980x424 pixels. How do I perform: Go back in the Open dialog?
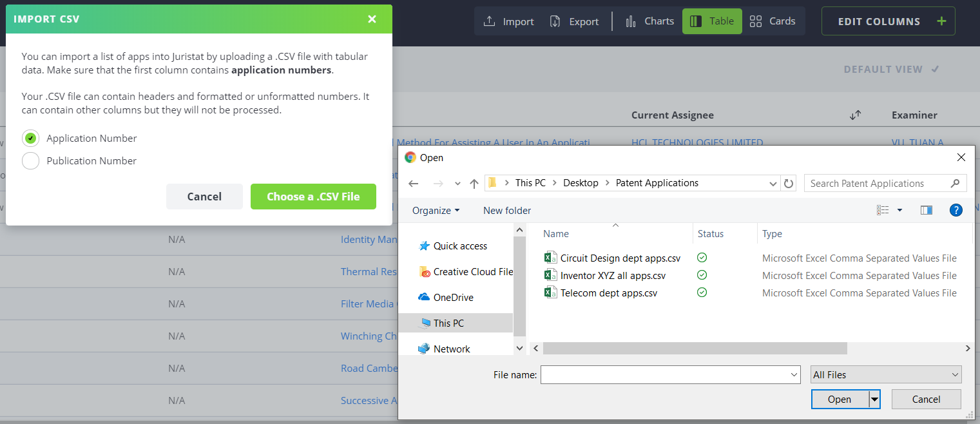pyautogui.click(x=414, y=184)
